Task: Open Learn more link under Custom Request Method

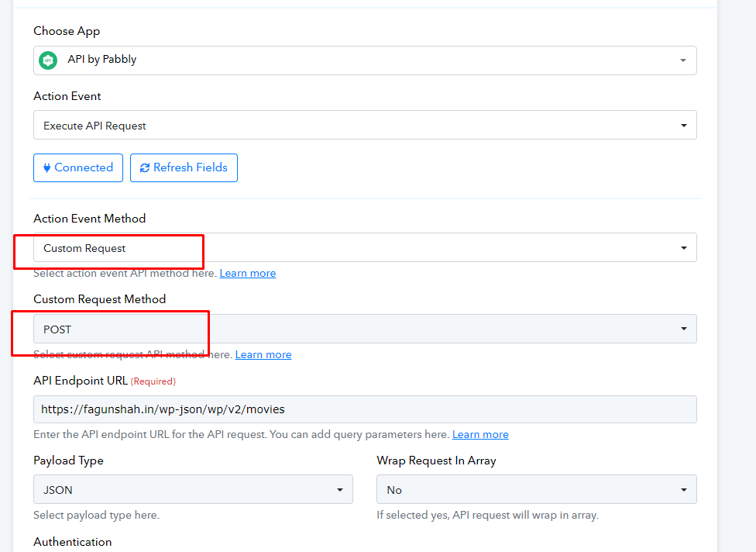Action: click(x=263, y=354)
